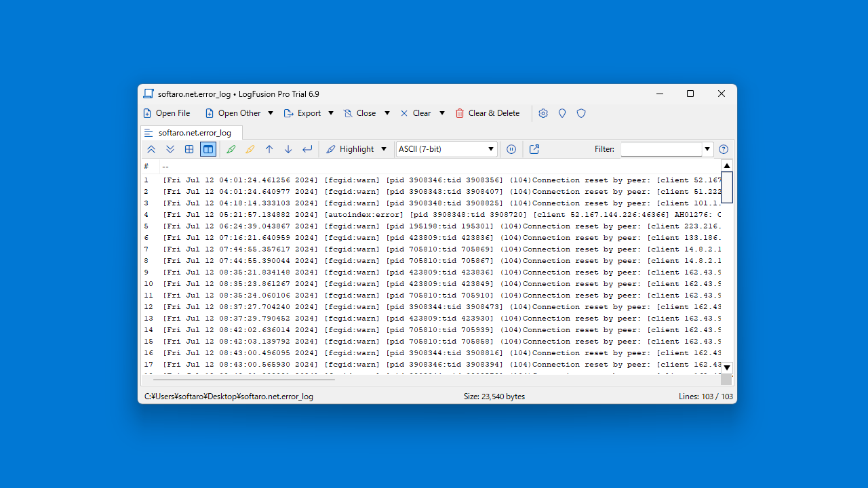
Task: Select log row 10 at 08:35:23.861267
Action: 431,284
